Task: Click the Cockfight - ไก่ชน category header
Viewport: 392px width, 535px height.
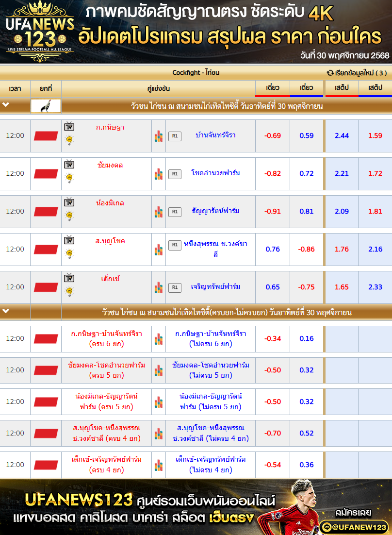Action: tap(196, 73)
